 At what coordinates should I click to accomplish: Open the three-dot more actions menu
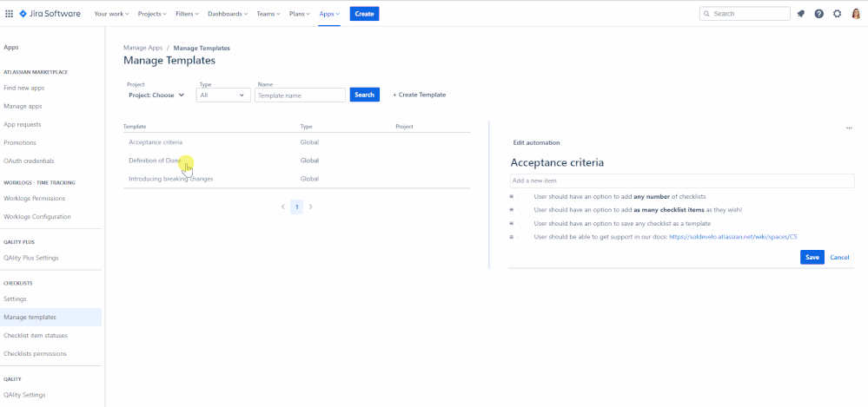(849, 128)
